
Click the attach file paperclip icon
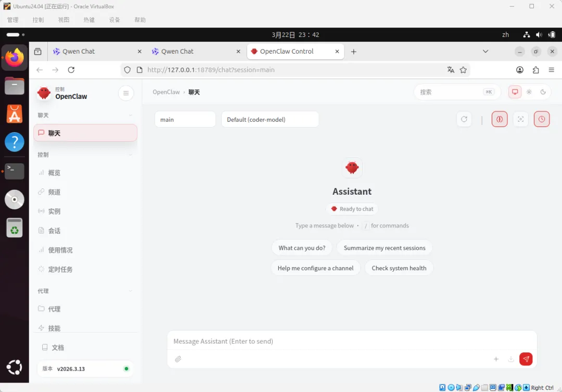[178, 359]
